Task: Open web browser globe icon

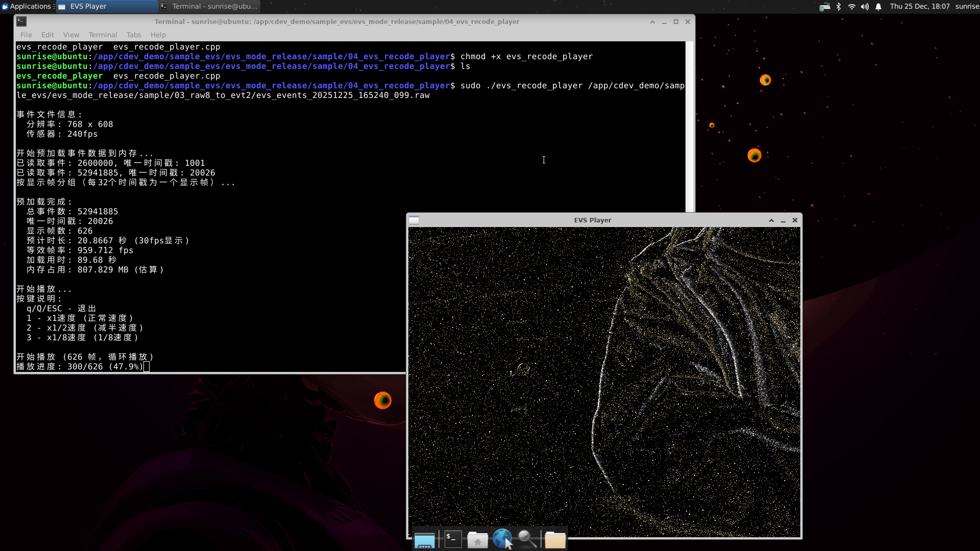Action: pos(502,539)
